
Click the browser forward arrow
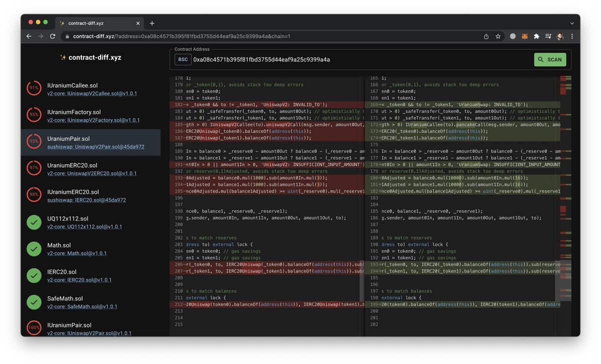(x=41, y=37)
